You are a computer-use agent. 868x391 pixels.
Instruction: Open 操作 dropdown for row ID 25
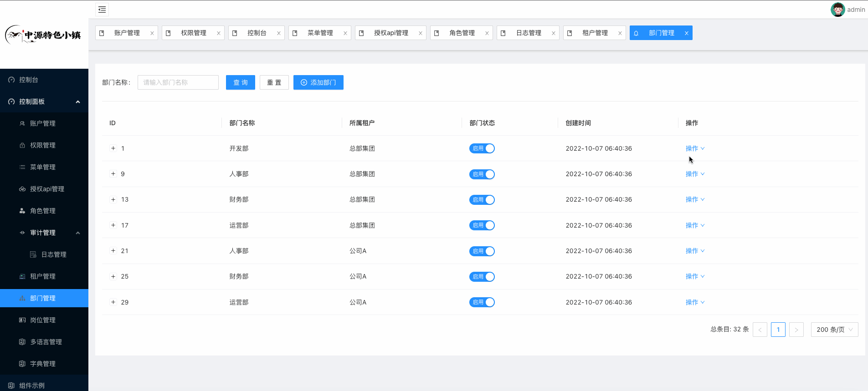coord(695,276)
